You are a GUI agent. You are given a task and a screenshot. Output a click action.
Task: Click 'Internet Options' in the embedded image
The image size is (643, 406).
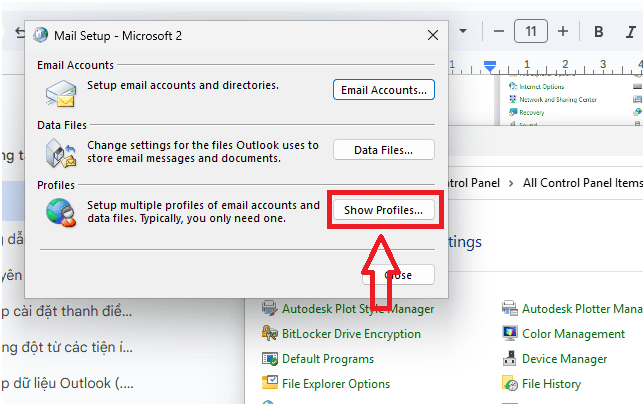(541, 87)
